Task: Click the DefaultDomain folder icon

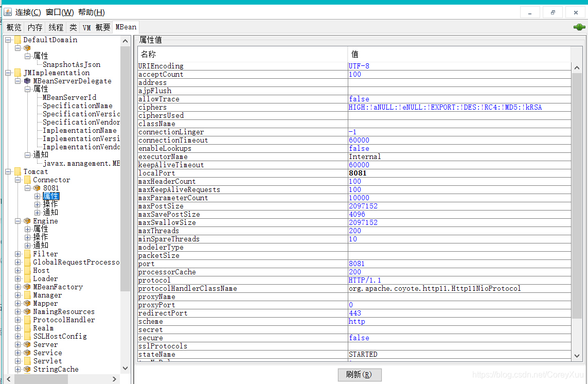Action: coord(17,40)
